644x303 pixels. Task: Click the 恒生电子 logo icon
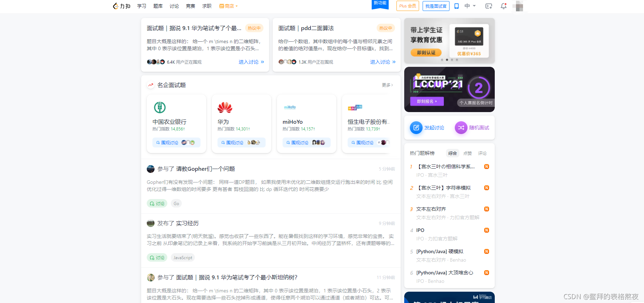[355, 107]
